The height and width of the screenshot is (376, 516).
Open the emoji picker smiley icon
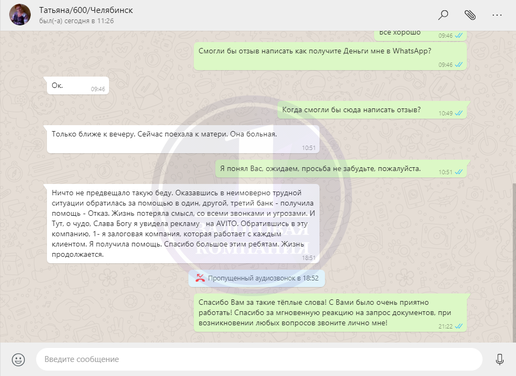tap(18, 359)
